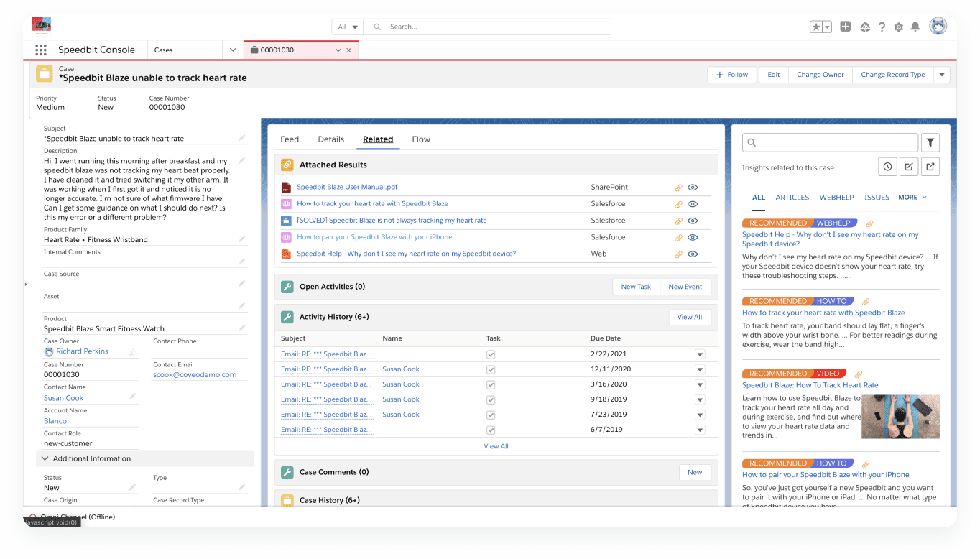Click edit pencil next to Contact Name field

(x=132, y=397)
